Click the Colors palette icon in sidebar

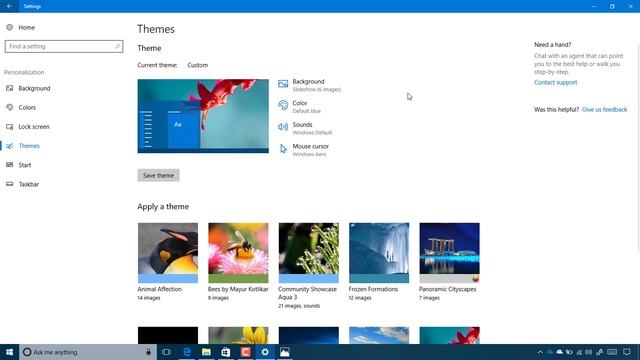[9, 107]
